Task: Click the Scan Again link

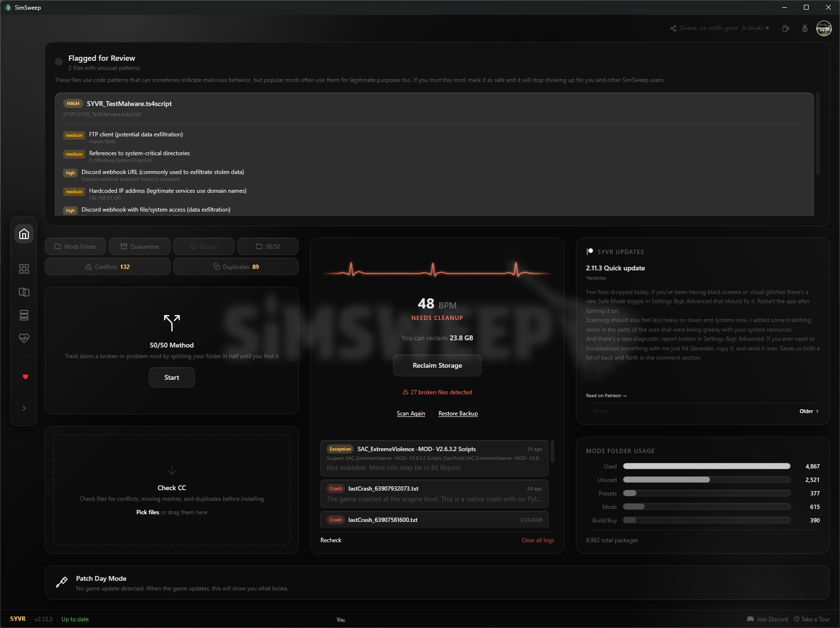Action: pyautogui.click(x=411, y=414)
